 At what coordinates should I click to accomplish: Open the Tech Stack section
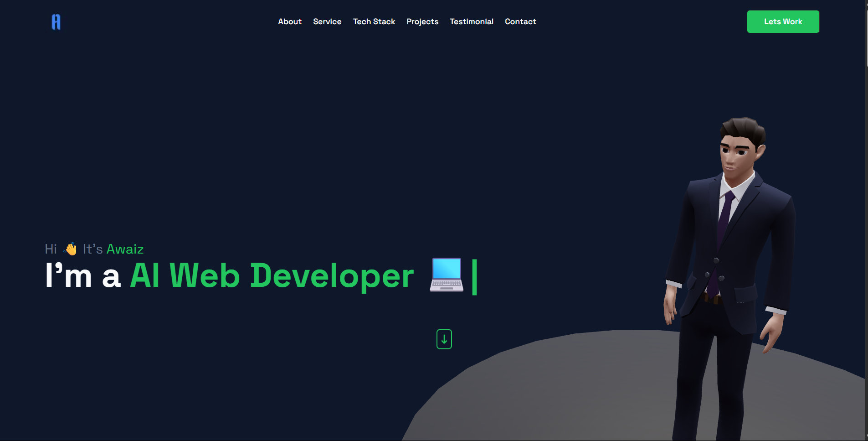tap(374, 21)
